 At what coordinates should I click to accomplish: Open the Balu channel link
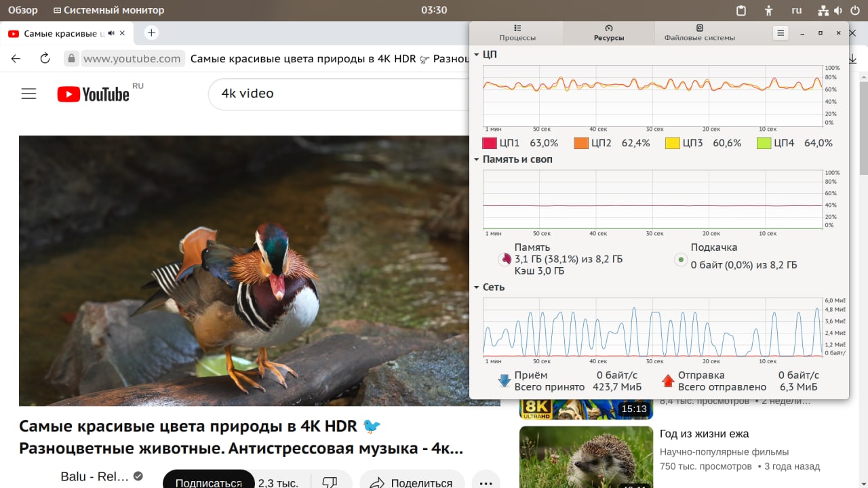(95, 476)
